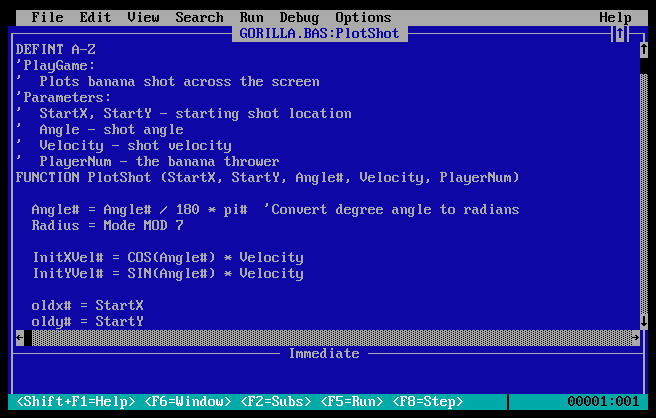656x418 pixels.
Task: Open the Help menu
Action: 615,18
